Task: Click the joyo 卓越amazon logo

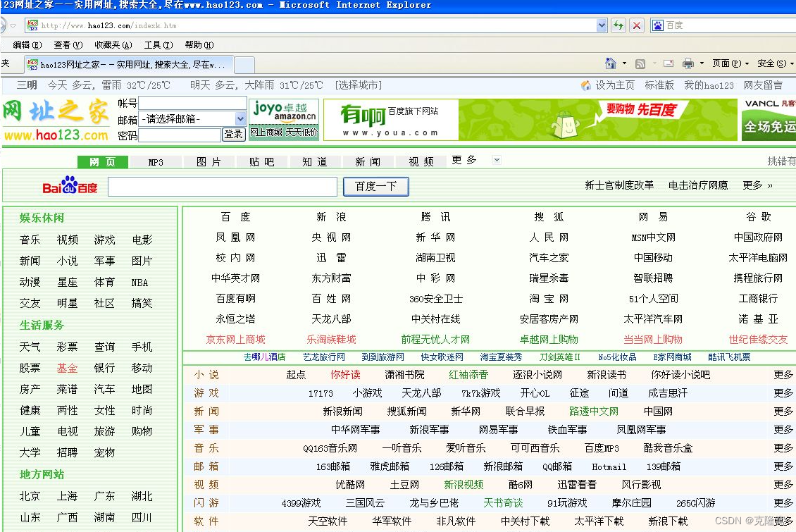Action: click(x=284, y=113)
